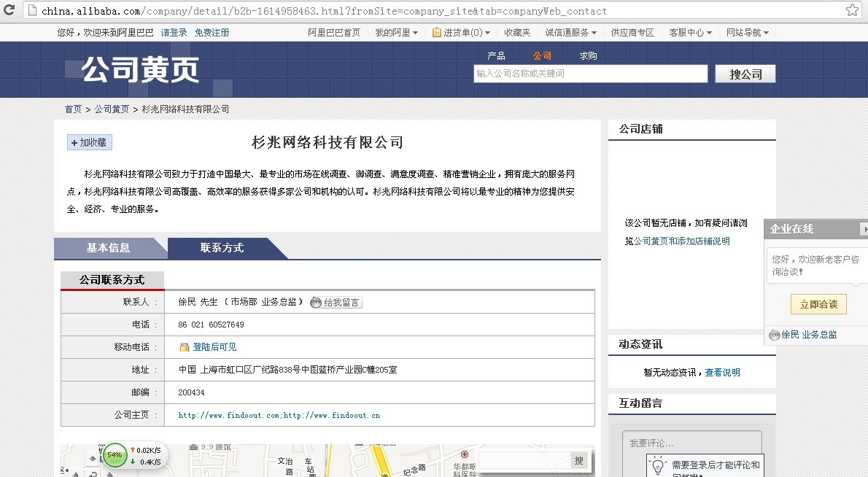Image resolution: width=868 pixels, height=477 pixels.
Task: Expand the 网站导航 site navigation dropdown
Action: 748,33
